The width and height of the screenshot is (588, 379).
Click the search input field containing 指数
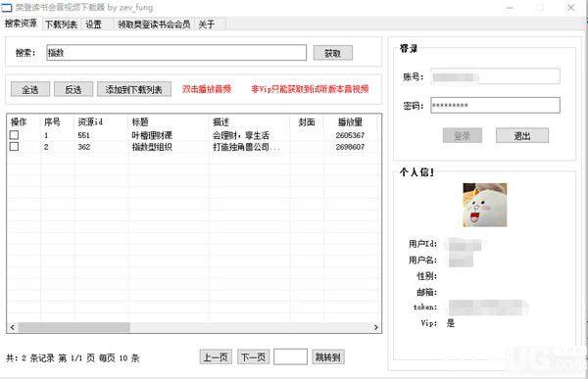click(x=176, y=53)
